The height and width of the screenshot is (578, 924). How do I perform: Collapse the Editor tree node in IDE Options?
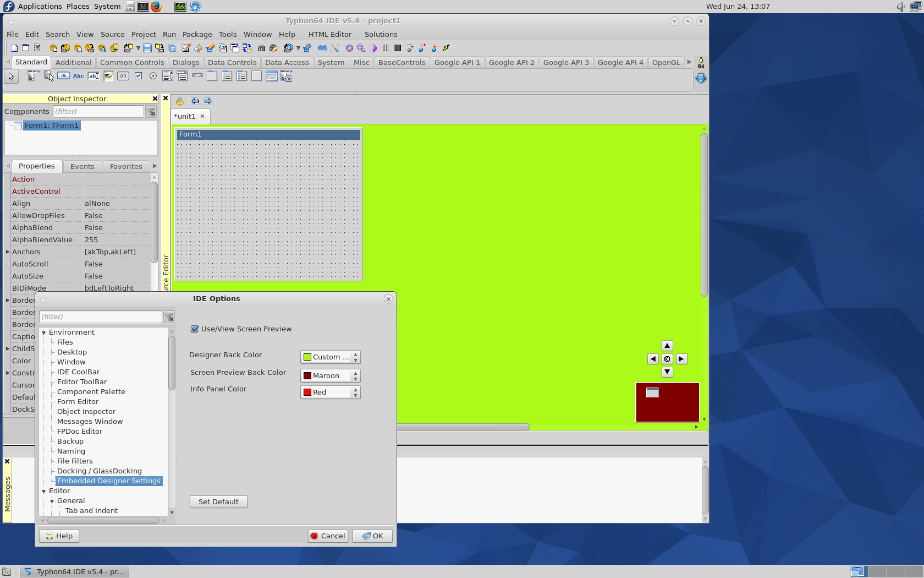44,491
